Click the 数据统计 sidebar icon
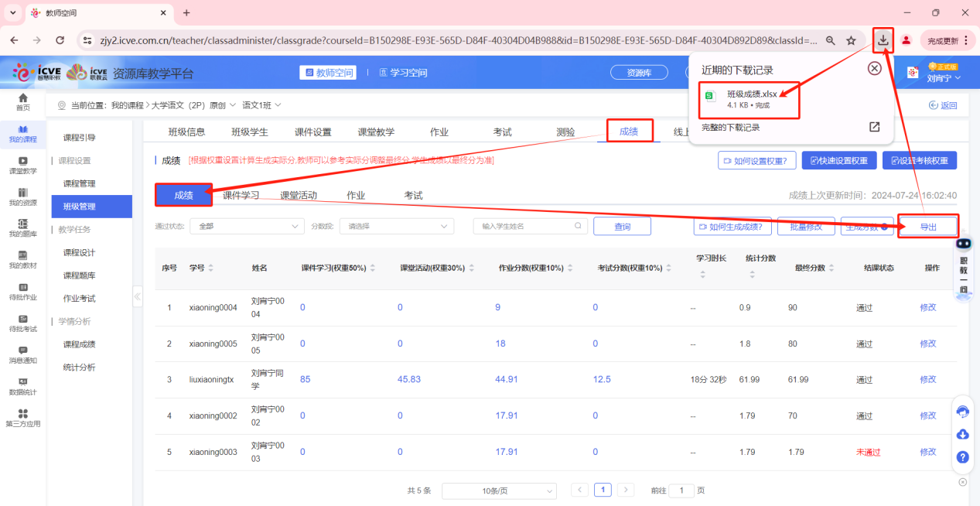The height and width of the screenshot is (506, 980). coord(22,382)
